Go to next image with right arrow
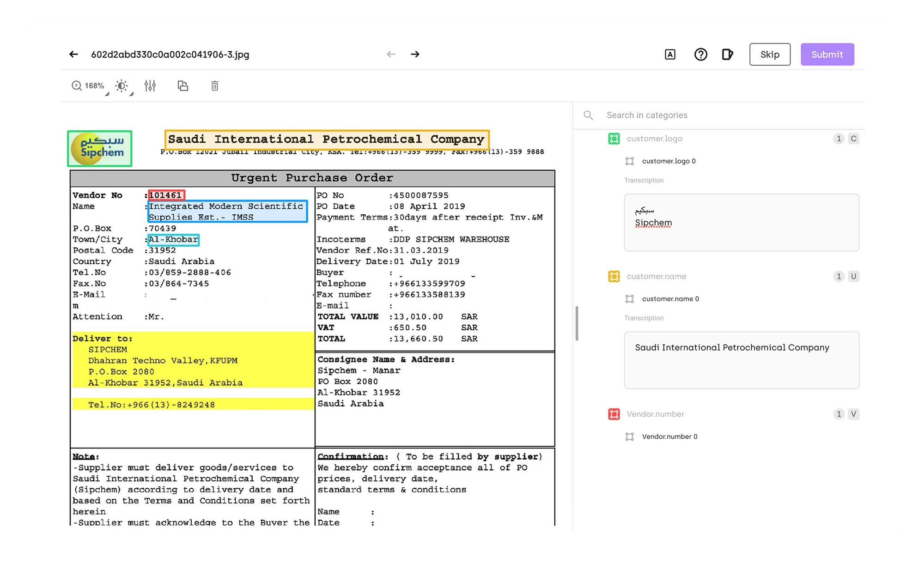Image resolution: width=924 pixels, height=576 pixels. point(415,55)
